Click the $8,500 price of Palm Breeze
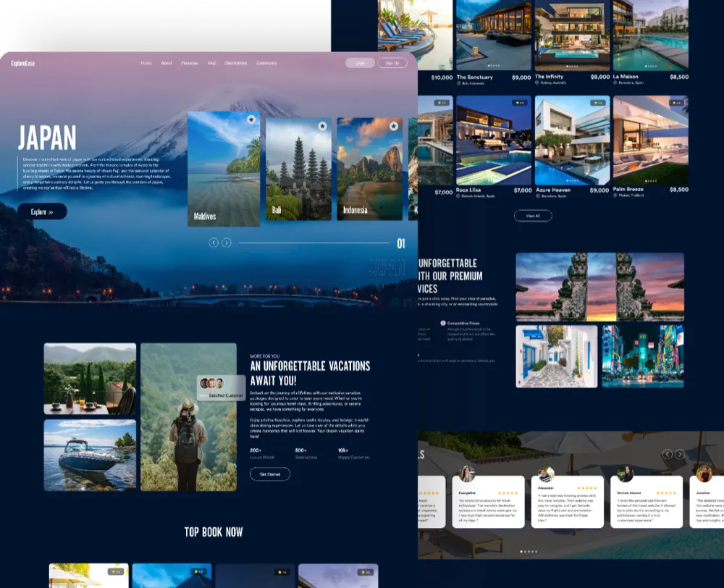The width and height of the screenshot is (724, 588). [679, 190]
